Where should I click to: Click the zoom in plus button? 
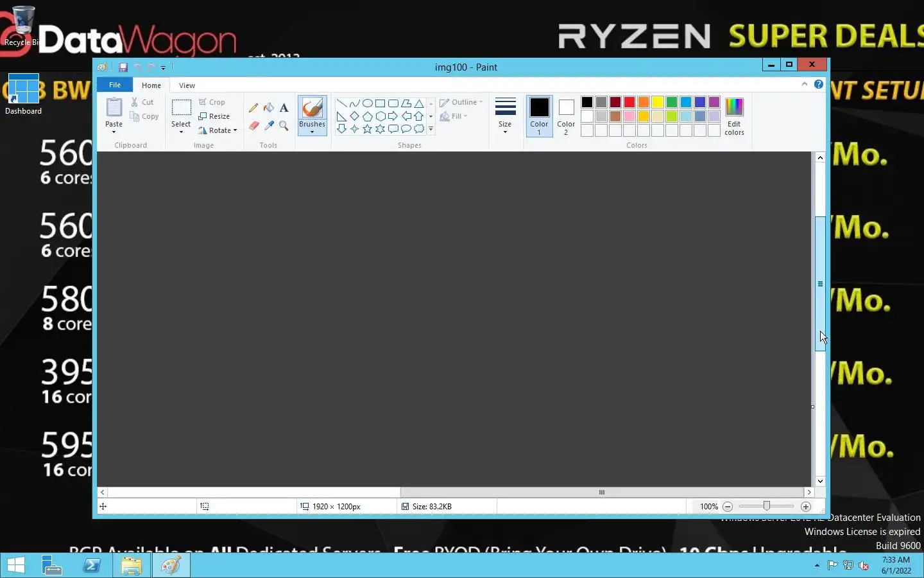point(806,507)
